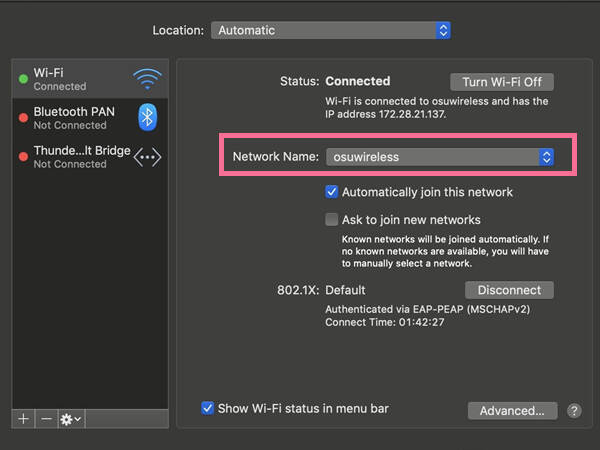Expand the gear menu chevron arrow
Screen dimensions: 600x450
78,419
